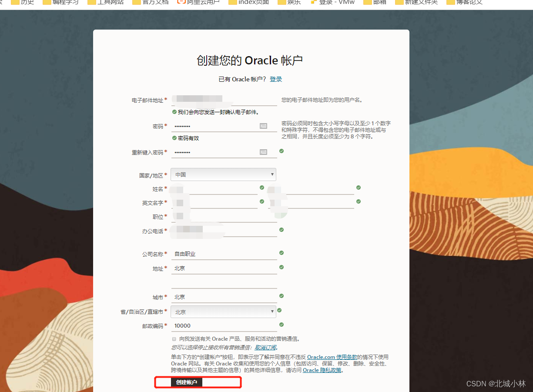Open the 工具网站 bookmark folder

[x=105, y=2]
